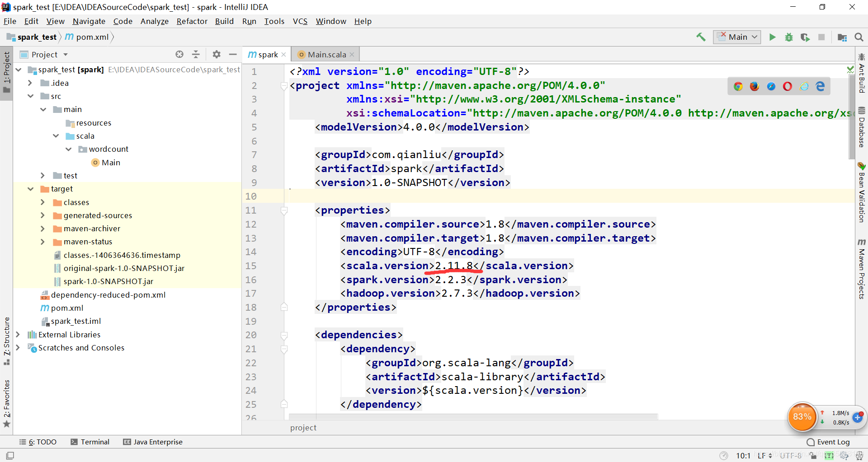
Task: Toggle the 1: Project tool window
Action: coord(6,72)
